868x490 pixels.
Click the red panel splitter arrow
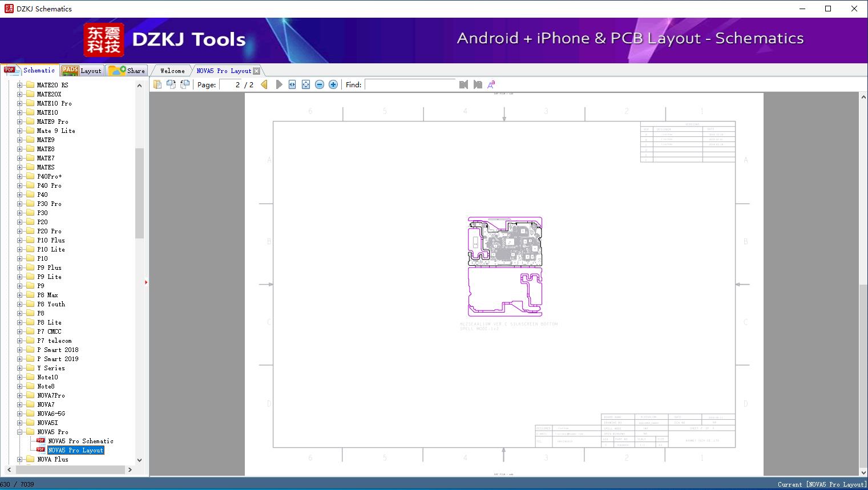click(x=146, y=282)
